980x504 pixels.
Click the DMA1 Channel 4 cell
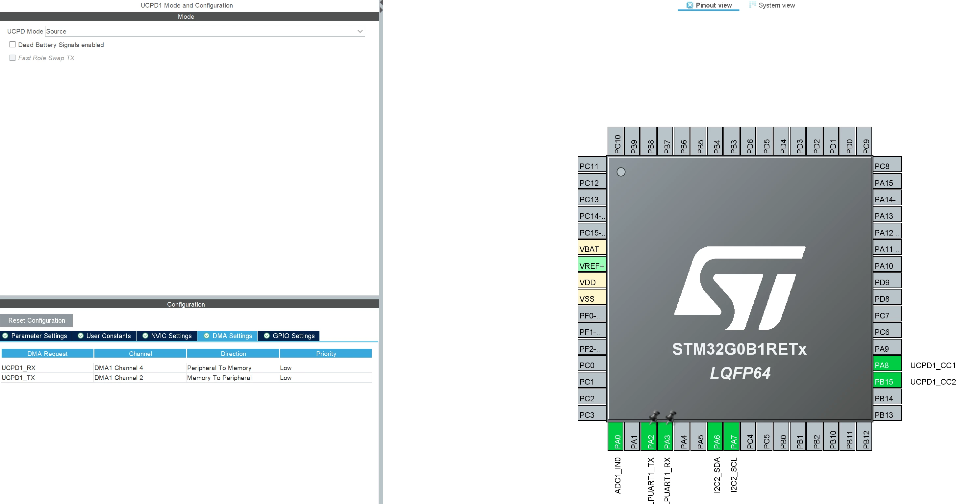pyautogui.click(x=140, y=368)
